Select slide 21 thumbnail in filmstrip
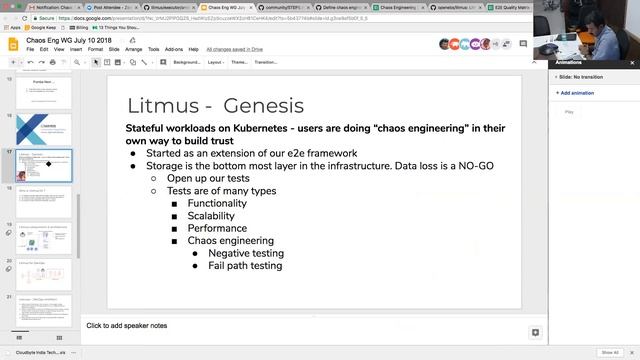640x360 pixels. (x=44, y=311)
